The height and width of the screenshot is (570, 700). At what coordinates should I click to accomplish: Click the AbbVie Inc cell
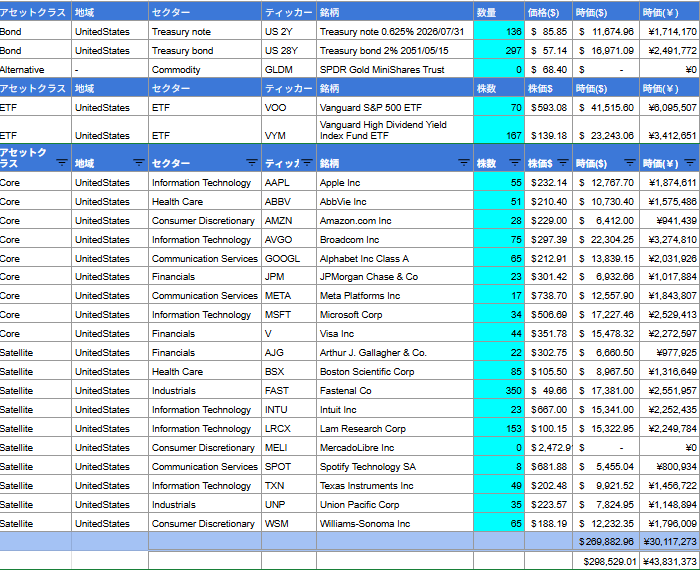395,202
